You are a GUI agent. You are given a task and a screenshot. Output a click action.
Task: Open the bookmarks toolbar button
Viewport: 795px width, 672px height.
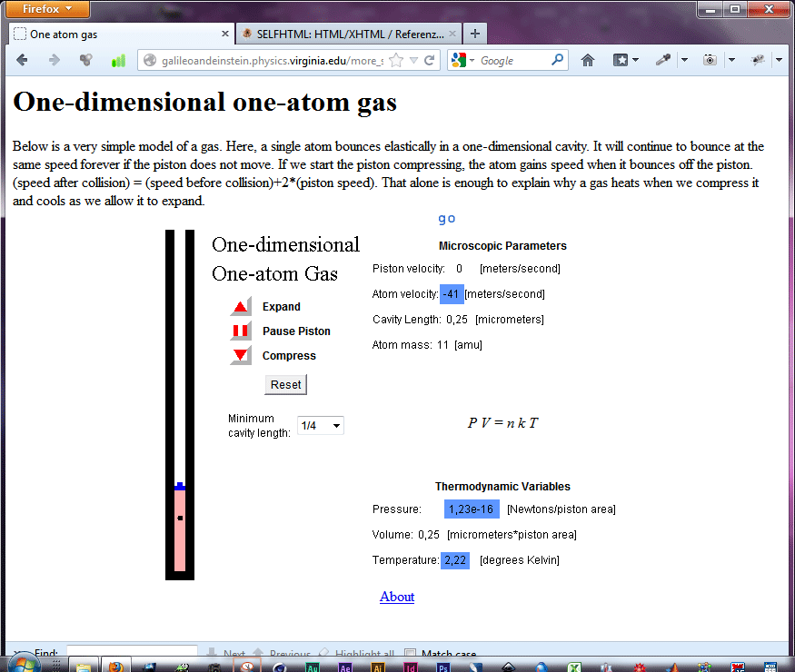point(623,60)
